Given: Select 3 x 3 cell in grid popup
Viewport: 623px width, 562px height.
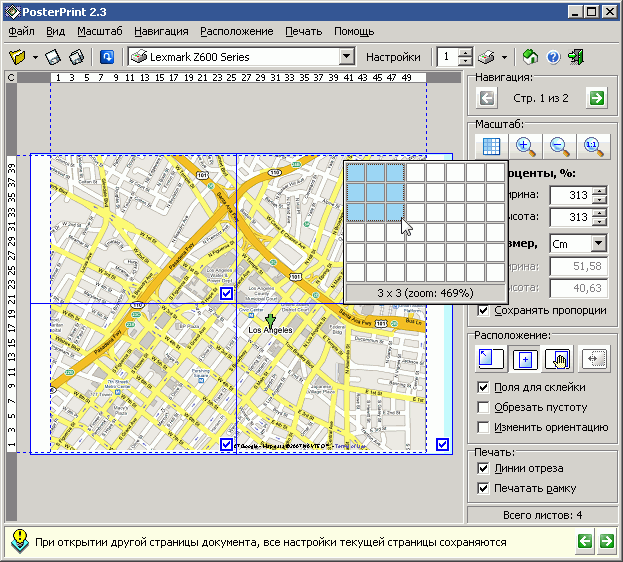Looking at the screenshot, I should click(x=395, y=212).
